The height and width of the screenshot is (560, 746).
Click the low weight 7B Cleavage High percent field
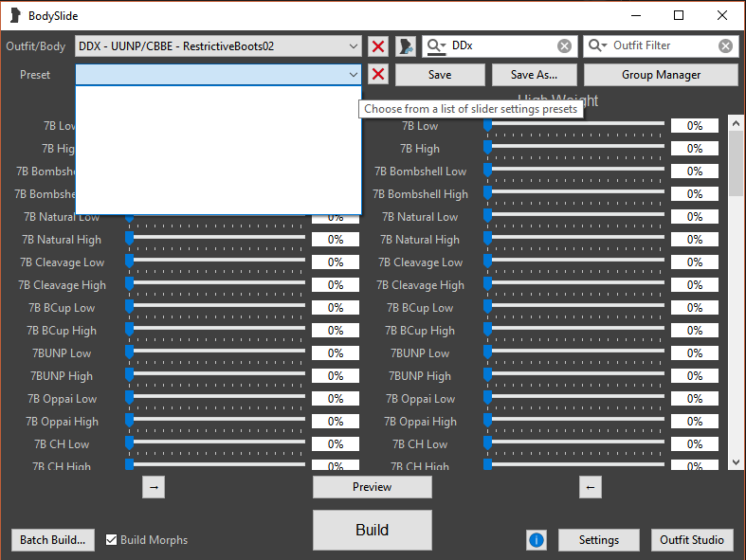pos(336,285)
